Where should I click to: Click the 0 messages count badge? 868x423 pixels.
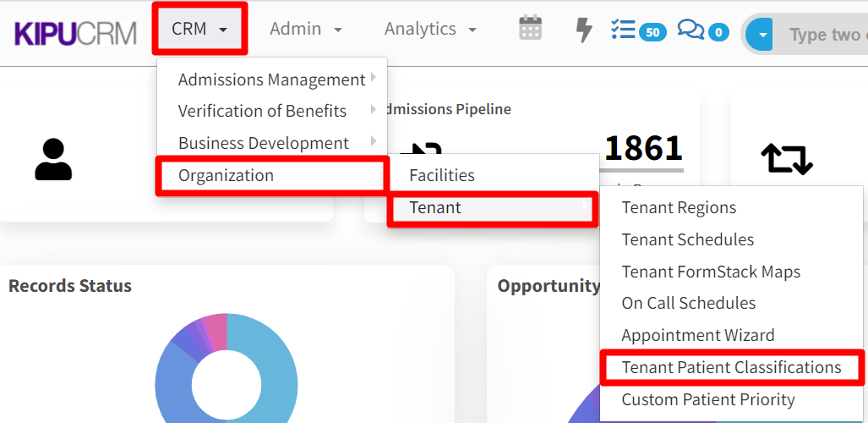(x=718, y=33)
